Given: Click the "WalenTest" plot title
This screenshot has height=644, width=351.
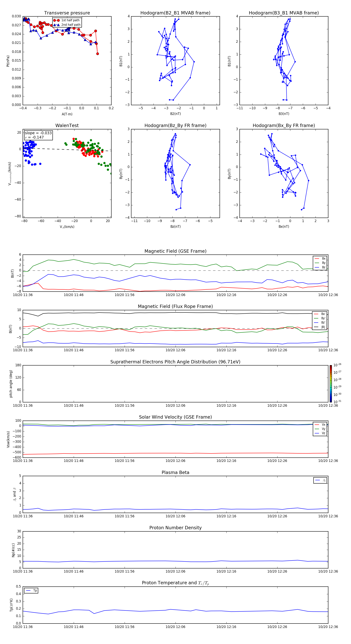Looking at the screenshot, I should (x=67, y=125).
